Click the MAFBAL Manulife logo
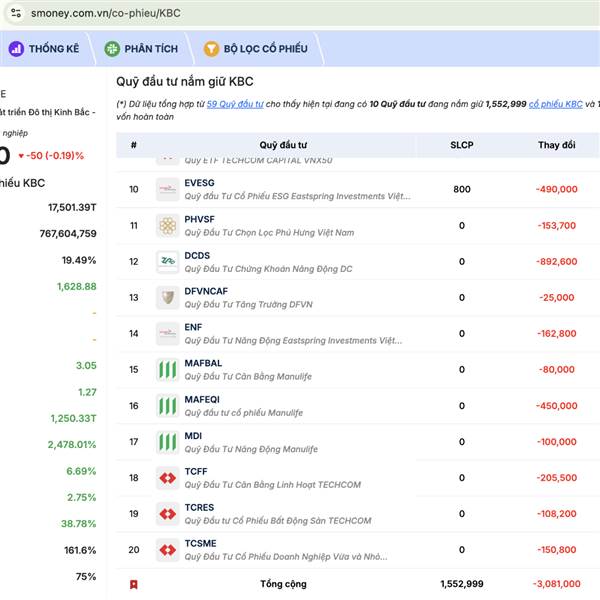This screenshot has width=600, height=600. (168, 370)
